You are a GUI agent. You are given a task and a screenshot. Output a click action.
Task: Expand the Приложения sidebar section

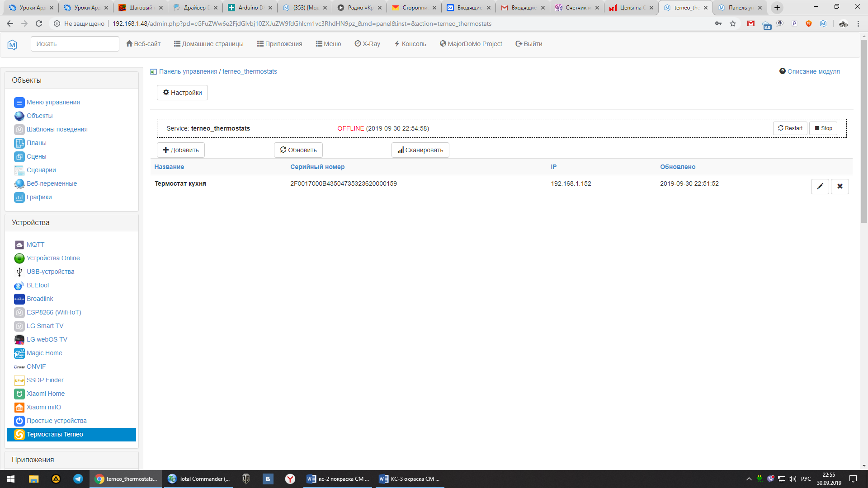click(x=33, y=460)
